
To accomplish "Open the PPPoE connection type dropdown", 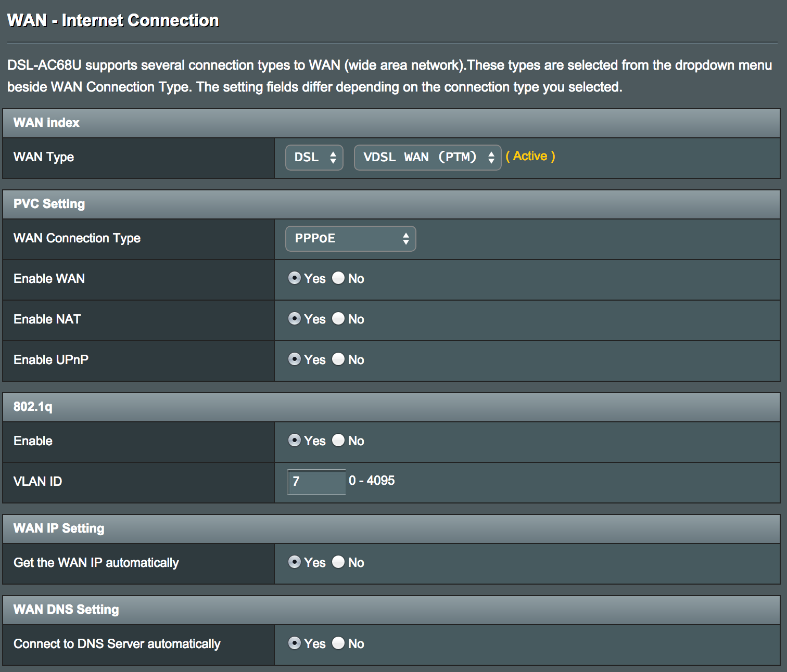I will tap(350, 239).
